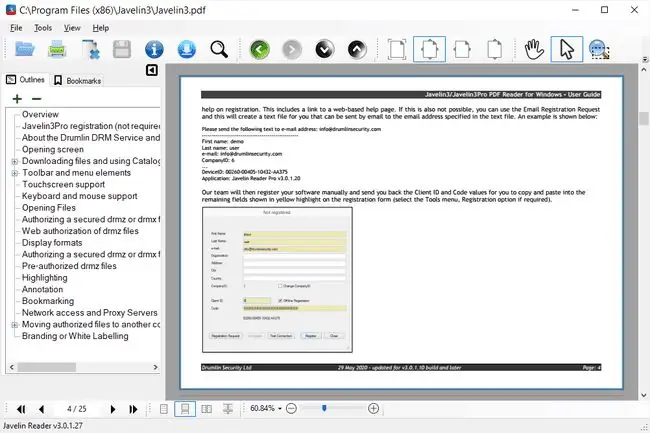Switch to two-page facing layout
The image size is (650, 433).
pyautogui.click(x=206, y=409)
